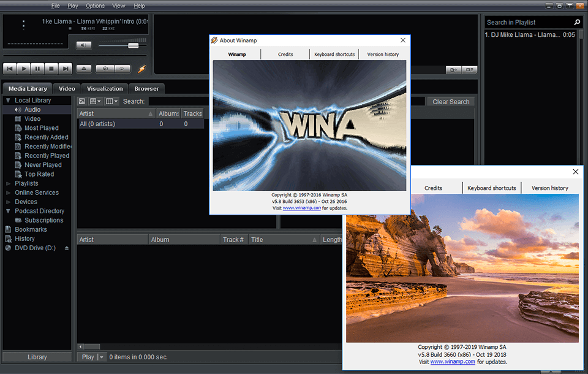This screenshot has height=374, width=588.
Task: Click the Winamp lightning bolt icon
Action: (x=140, y=69)
